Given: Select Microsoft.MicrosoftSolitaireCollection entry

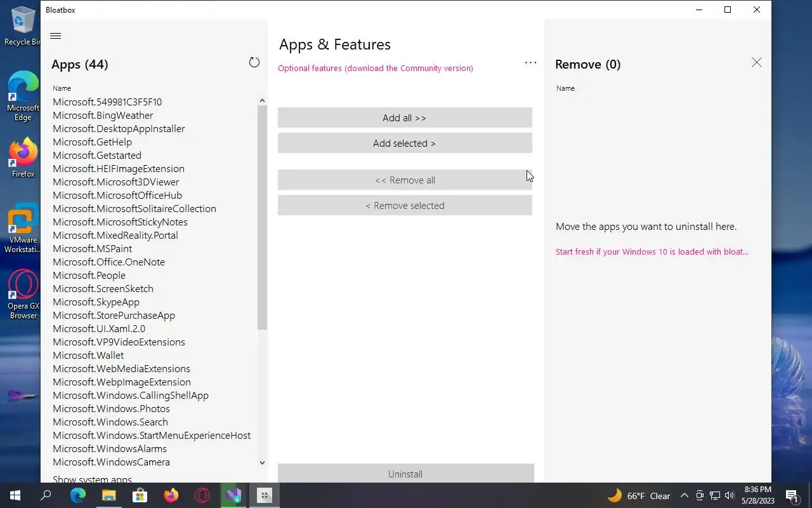Looking at the screenshot, I should 134,208.
